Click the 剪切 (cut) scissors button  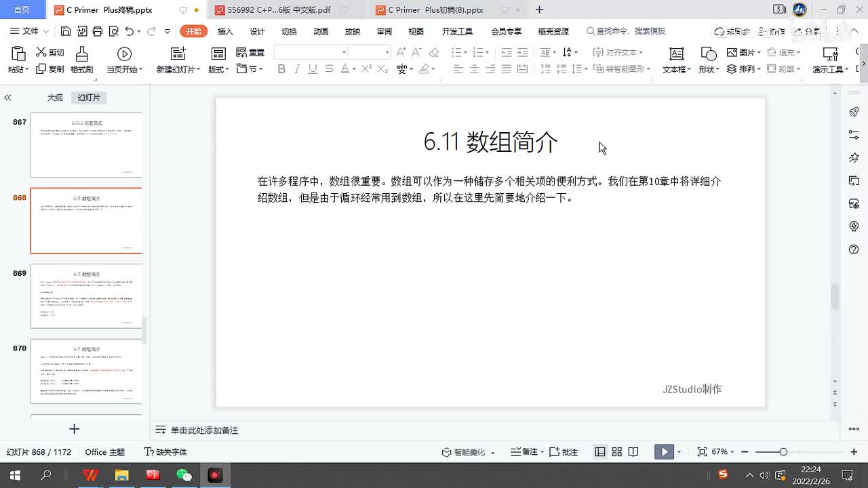pyautogui.click(x=50, y=52)
